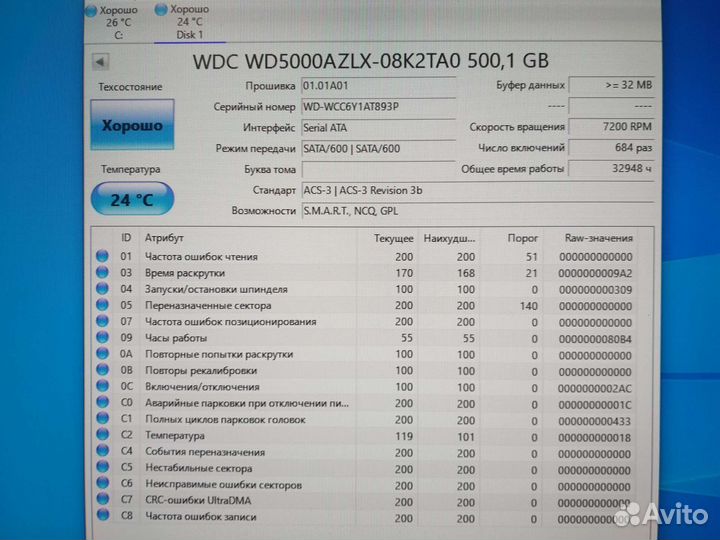The height and width of the screenshot is (540, 720).
Task: Select attribute text Повторы рекалибровки
Action: click(x=201, y=371)
